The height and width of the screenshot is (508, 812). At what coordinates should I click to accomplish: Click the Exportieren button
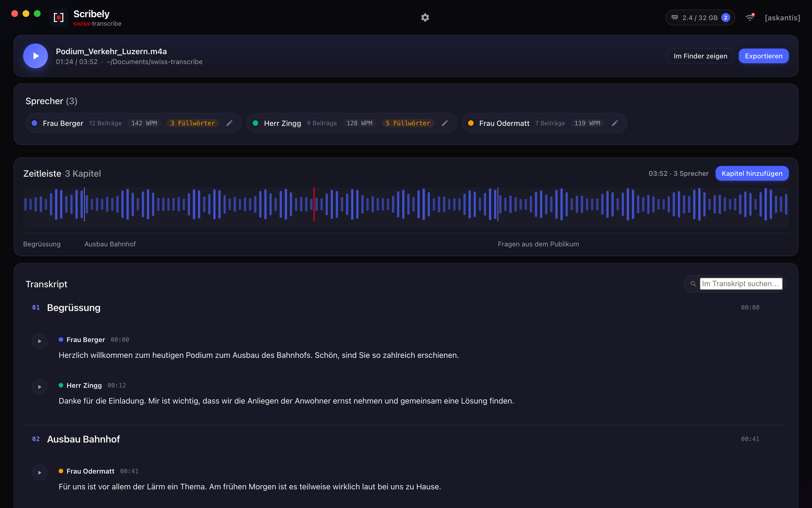click(x=764, y=56)
